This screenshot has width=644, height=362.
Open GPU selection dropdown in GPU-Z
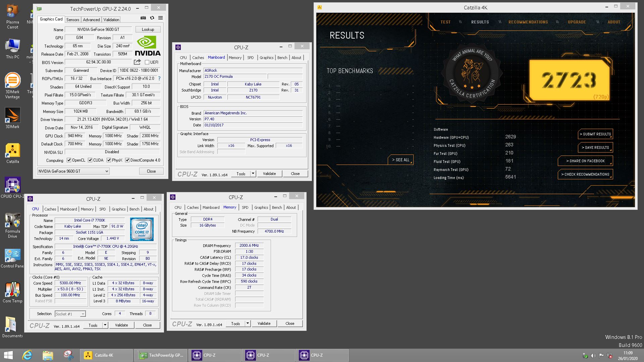(x=73, y=171)
